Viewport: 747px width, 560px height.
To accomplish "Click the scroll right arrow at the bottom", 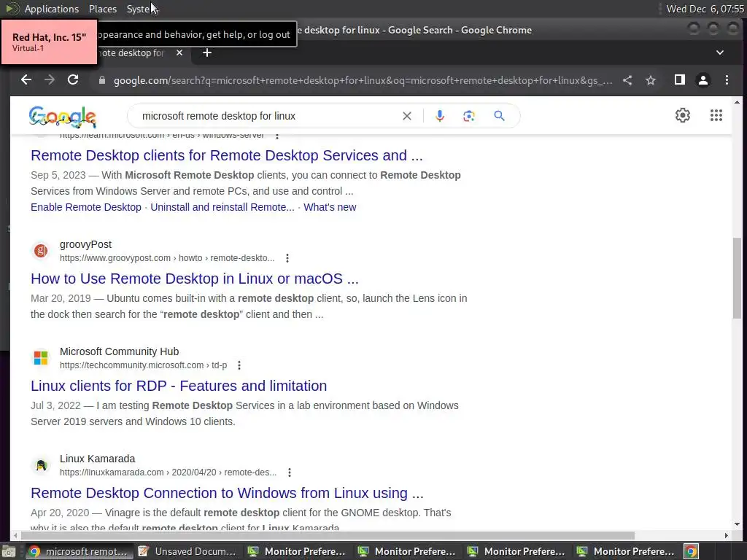I will click(x=726, y=535).
